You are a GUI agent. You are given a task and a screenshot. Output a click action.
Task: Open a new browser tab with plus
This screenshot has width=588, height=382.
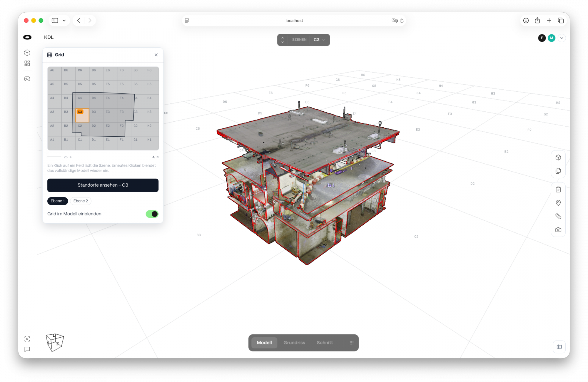tap(549, 20)
